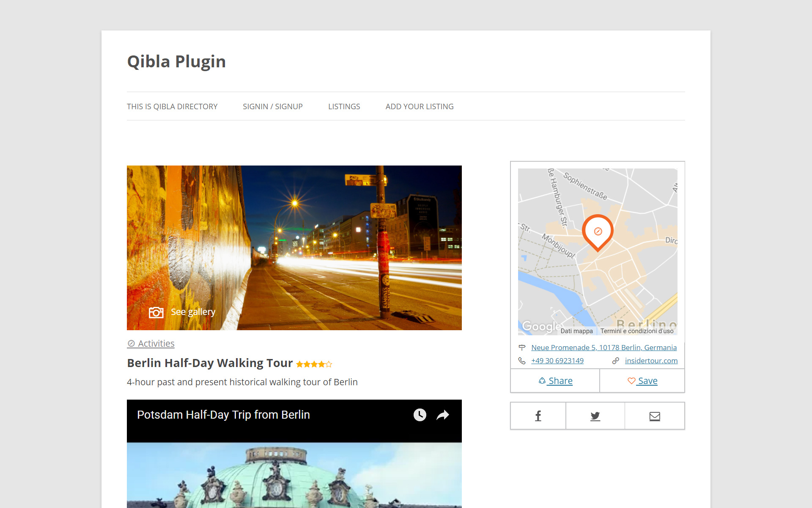The width and height of the screenshot is (812, 508).
Task: Open the Berlin Wall night photo
Action: coord(294,248)
